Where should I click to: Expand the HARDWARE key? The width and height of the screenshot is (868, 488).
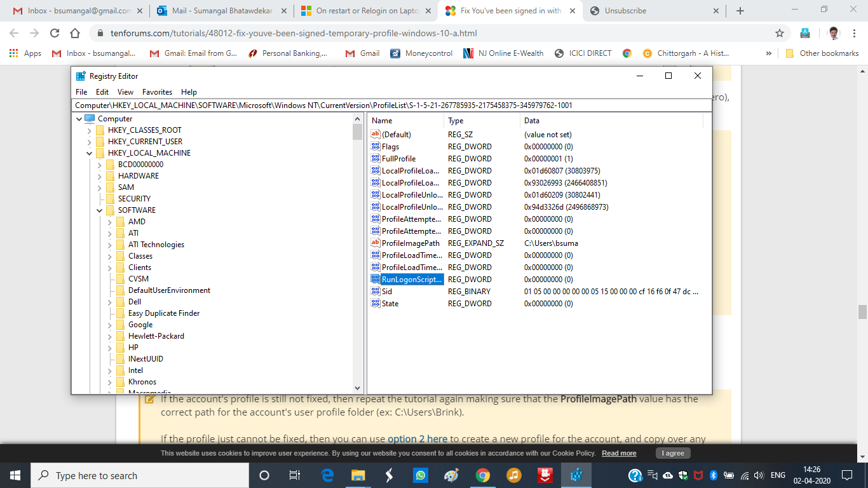[x=99, y=176]
